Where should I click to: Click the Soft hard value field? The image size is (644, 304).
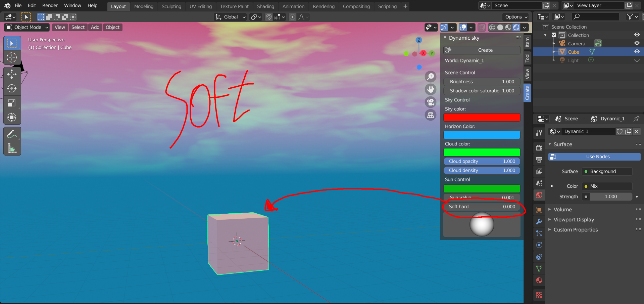click(482, 207)
